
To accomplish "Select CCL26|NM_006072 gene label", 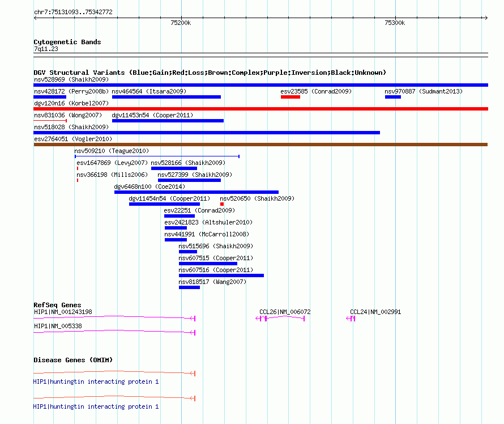I will click(x=285, y=312).
